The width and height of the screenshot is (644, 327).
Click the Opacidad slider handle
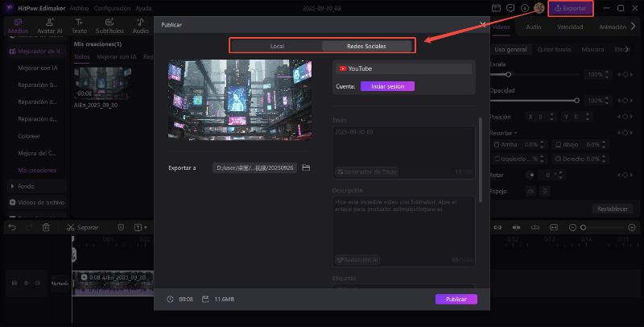click(576, 101)
